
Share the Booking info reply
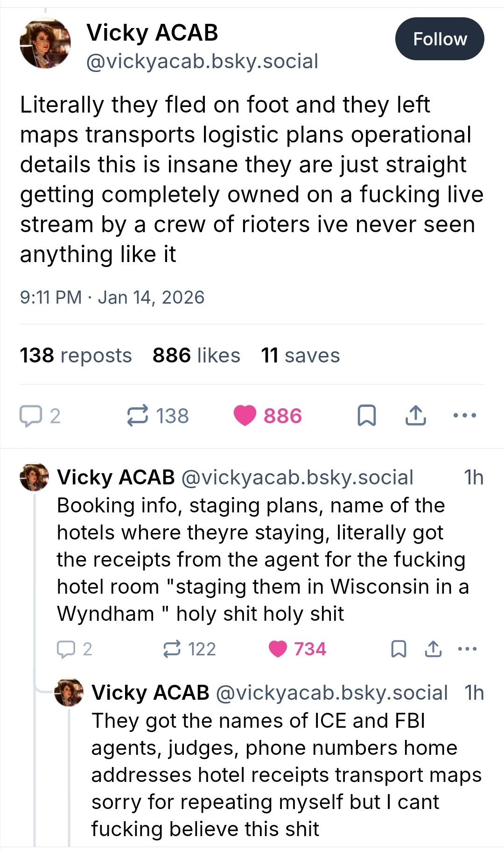pos(433,649)
